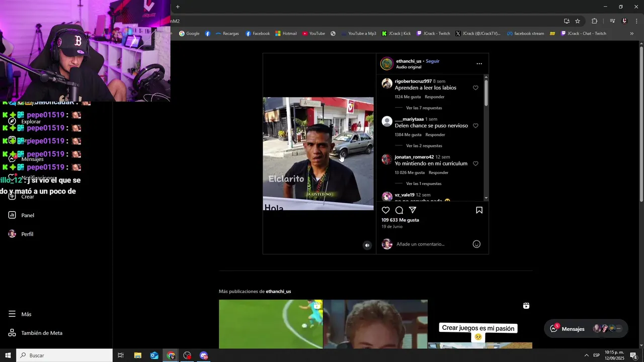Like the Instagram post with heart icon
This screenshot has height=362, width=644.
tap(386, 210)
